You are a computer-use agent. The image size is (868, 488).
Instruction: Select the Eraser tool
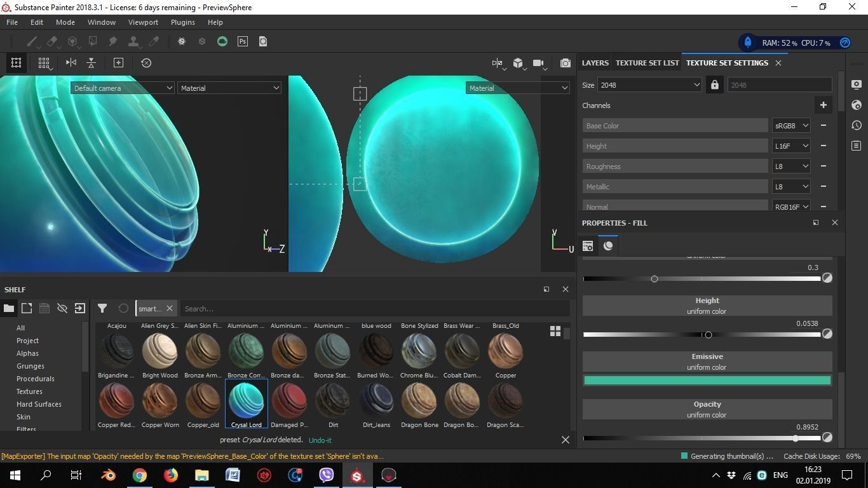(52, 41)
